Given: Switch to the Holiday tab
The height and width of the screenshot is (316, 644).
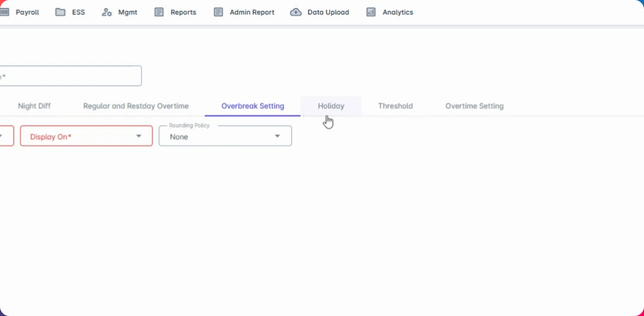Looking at the screenshot, I should point(331,106).
